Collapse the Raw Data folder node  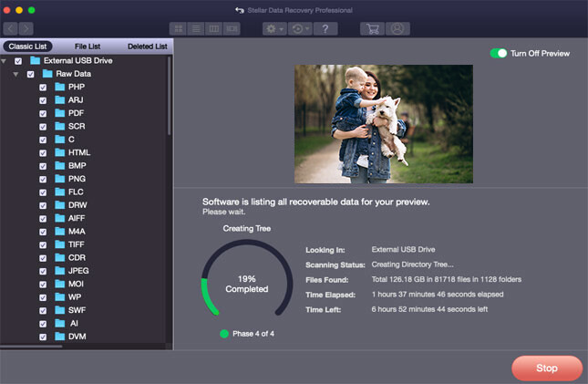16,74
